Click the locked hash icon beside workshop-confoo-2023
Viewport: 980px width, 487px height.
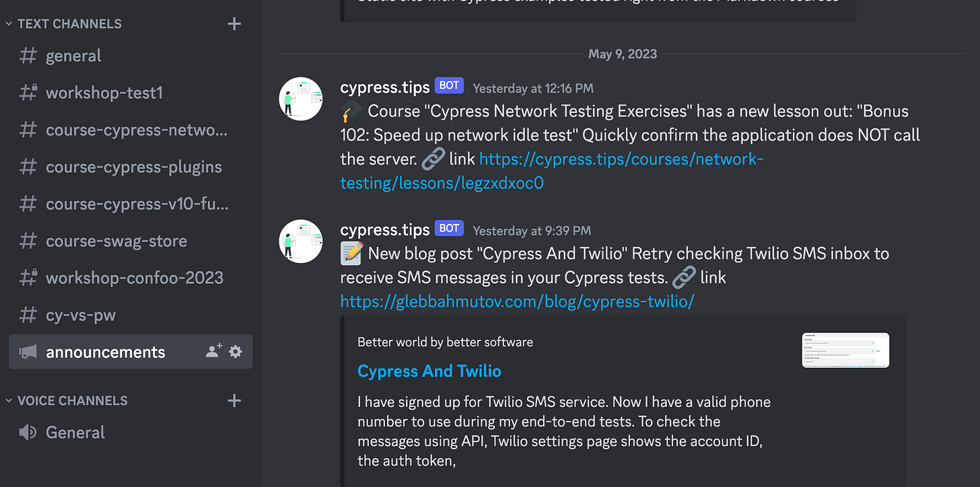[x=28, y=278]
